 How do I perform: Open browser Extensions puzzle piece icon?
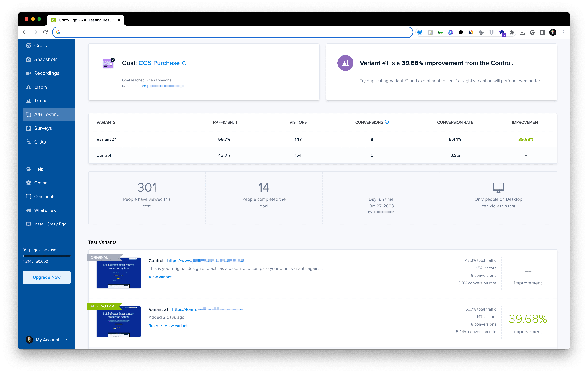pyautogui.click(x=512, y=32)
